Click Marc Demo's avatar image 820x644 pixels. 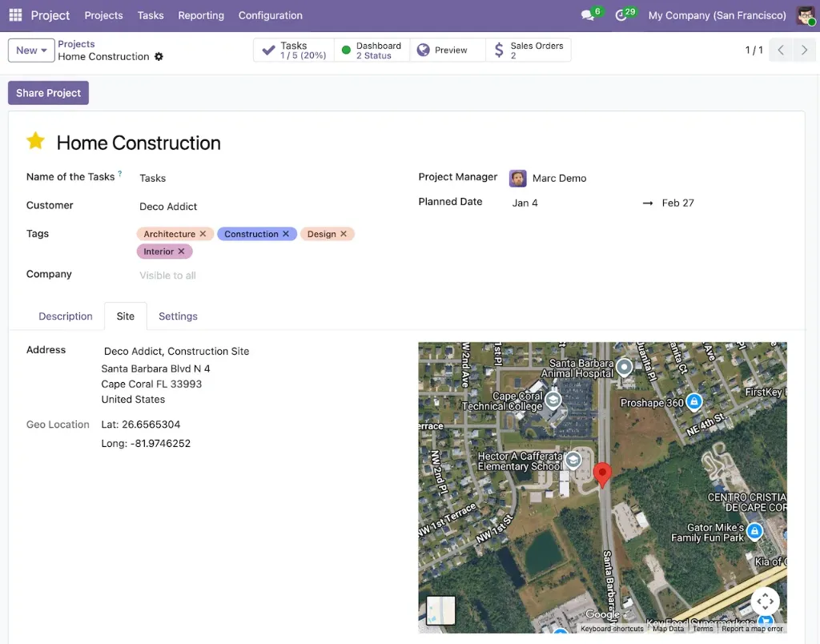pyautogui.click(x=518, y=179)
